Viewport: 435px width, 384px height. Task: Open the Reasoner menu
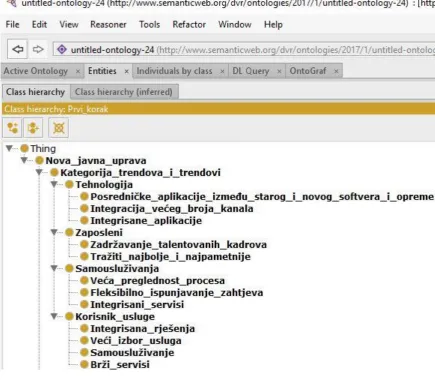point(108,24)
